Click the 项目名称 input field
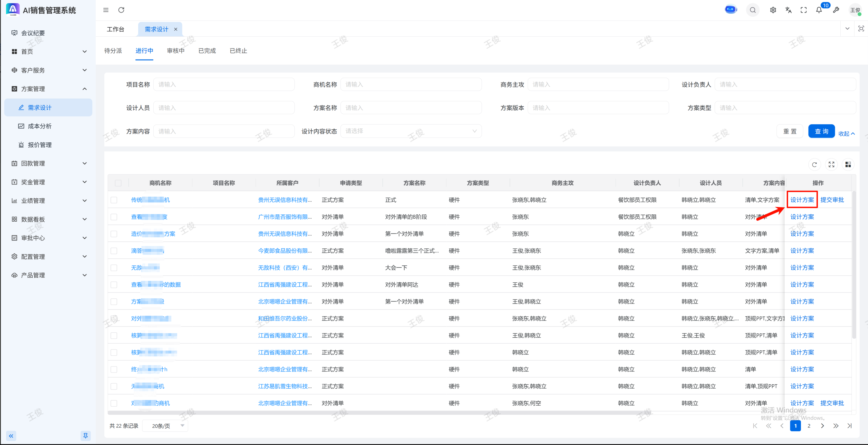The image size is (868, 445). pyautogui.click(x=224, y=84)
